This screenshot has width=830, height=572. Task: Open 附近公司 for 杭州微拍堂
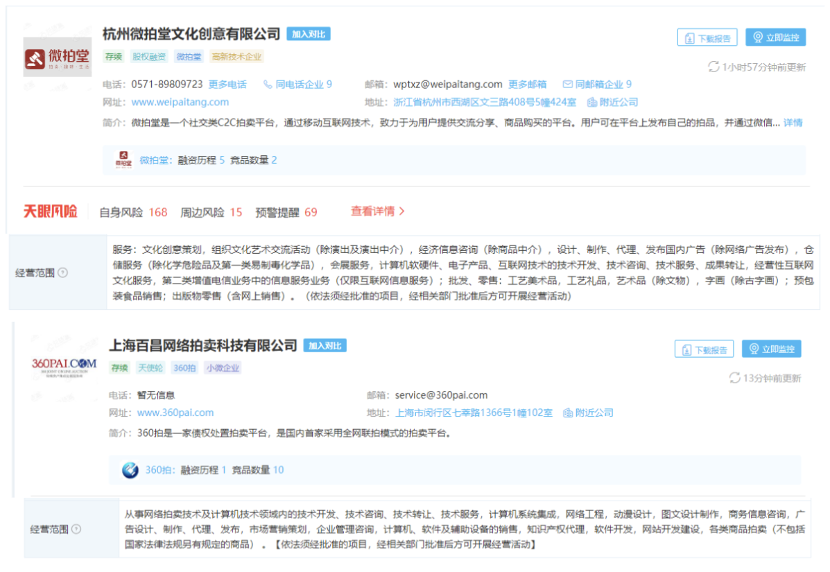click(x=619, y=102)
